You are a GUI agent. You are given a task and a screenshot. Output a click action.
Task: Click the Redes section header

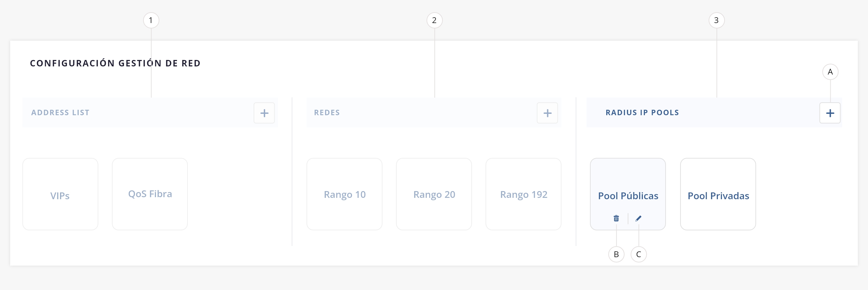327,113
